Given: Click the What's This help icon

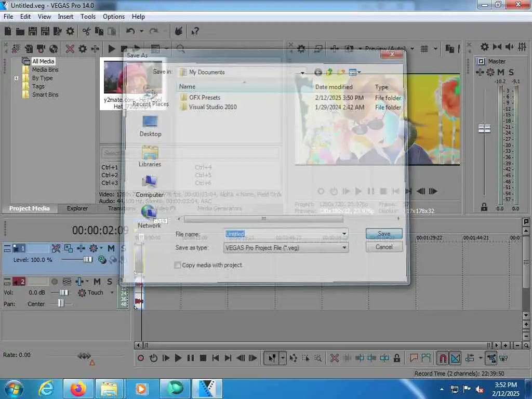Looking at the screenshot, I should tap(195, 32).
